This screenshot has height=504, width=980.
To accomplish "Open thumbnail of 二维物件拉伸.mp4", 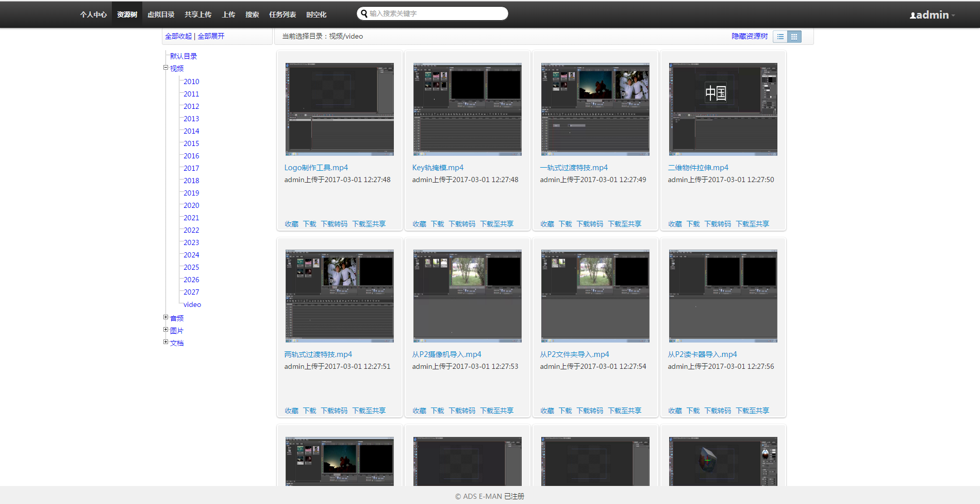I will pos(723,109).
